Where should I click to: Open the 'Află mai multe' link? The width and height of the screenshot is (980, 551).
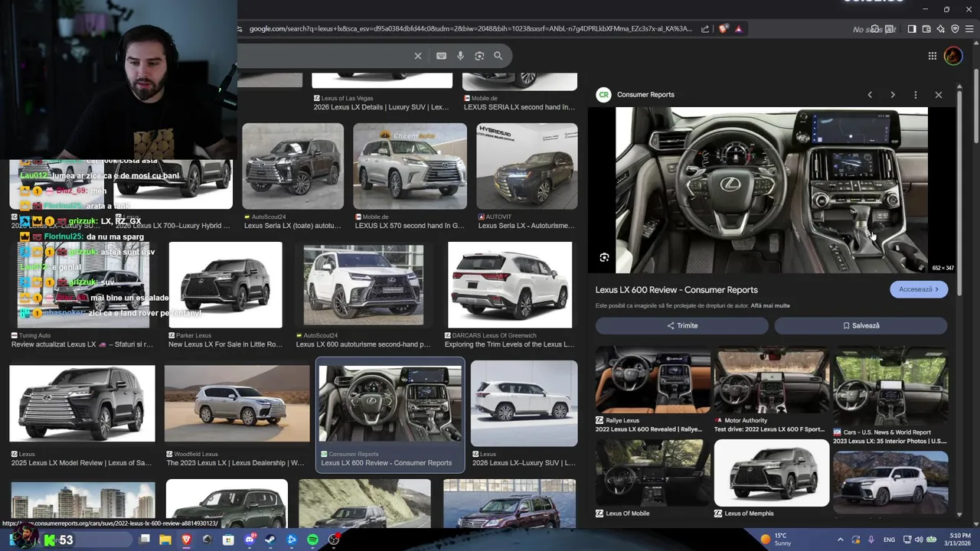tap(770, 306)
